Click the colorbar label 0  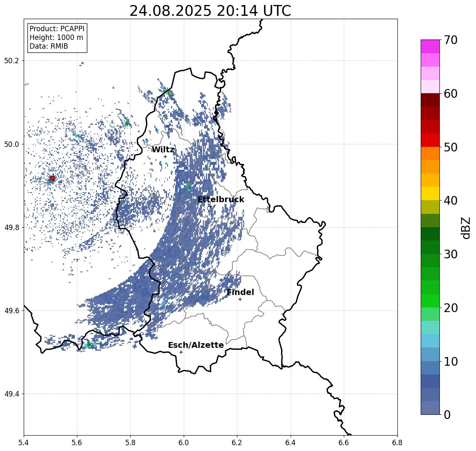[x=447, y=414]
